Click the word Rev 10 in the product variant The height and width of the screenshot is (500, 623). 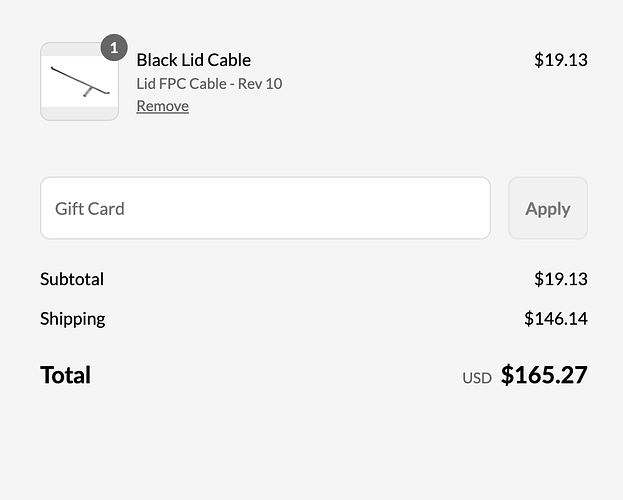coord(260,84)
